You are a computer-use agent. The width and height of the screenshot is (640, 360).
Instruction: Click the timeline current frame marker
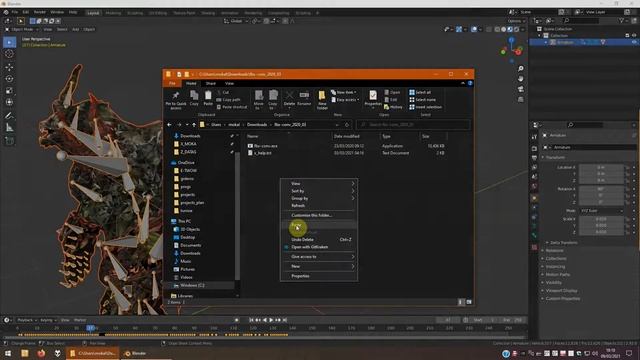91,328
